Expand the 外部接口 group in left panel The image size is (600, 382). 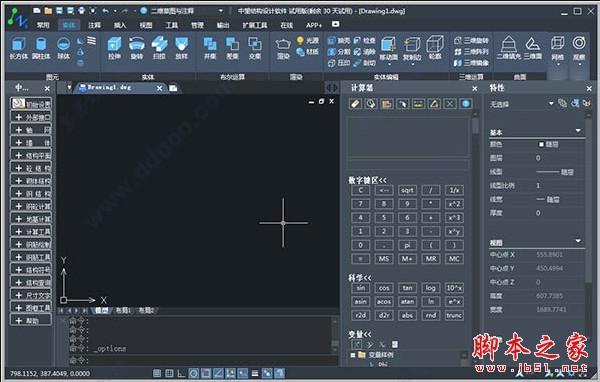[x=31, y=117]
